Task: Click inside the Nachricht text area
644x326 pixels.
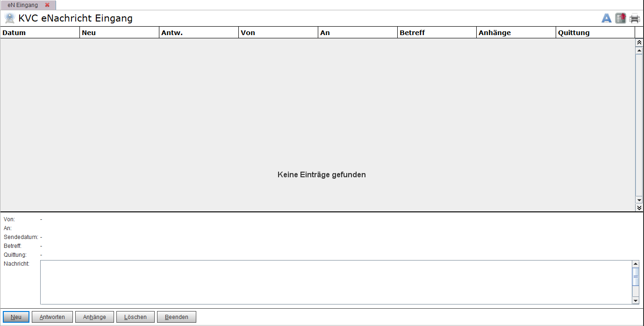Action: click(x=336, y=283)
